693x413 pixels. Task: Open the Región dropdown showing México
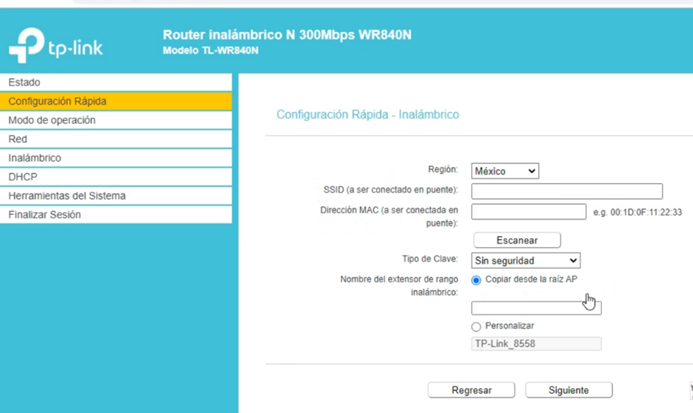point(505,171)
